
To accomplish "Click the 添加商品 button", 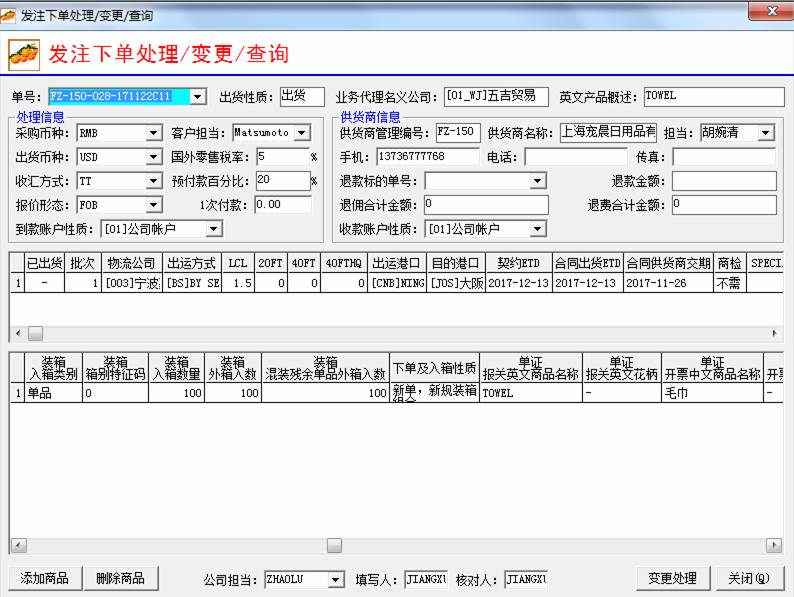I will point(45,578).
